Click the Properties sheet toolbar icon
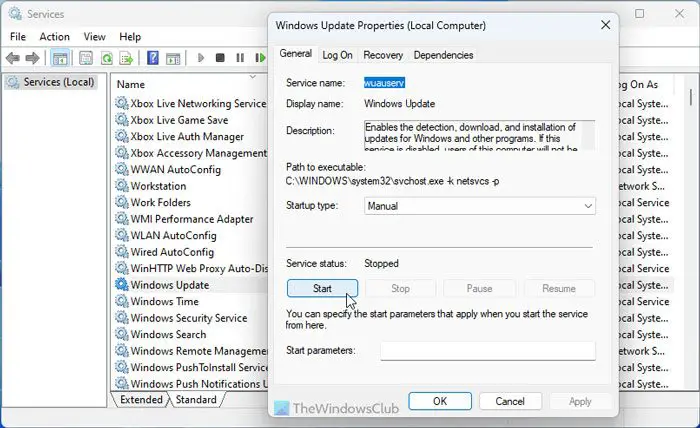The height and width of the screenshot is (428, 700). click(x=86, y=58)
